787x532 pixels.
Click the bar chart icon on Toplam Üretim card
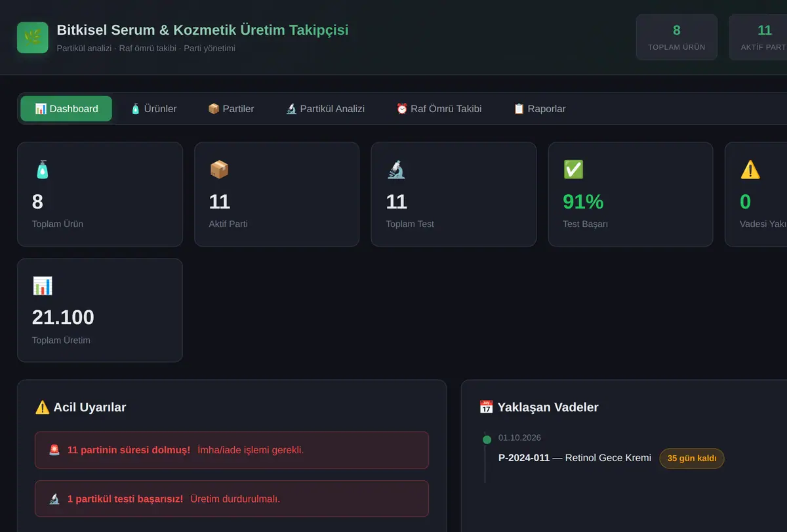[42, 286]
